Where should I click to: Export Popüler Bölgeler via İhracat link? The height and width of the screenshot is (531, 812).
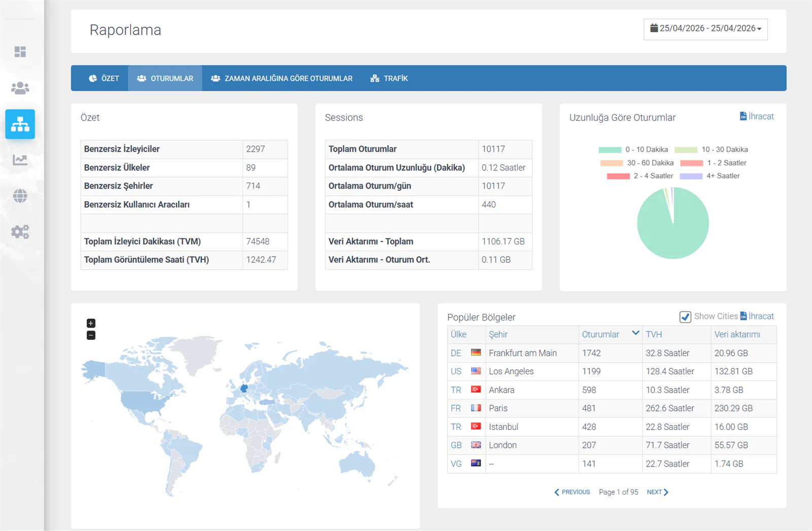(x=757, y=316)
